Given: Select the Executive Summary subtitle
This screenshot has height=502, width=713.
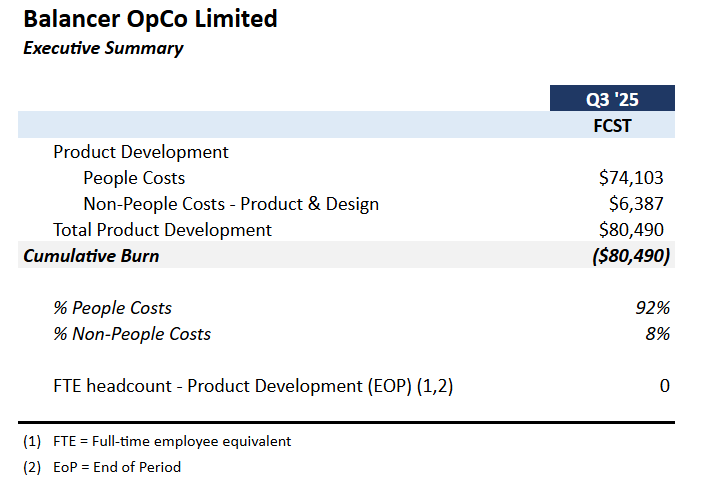Looking at the screenshot, I should (x=103, y=48).
